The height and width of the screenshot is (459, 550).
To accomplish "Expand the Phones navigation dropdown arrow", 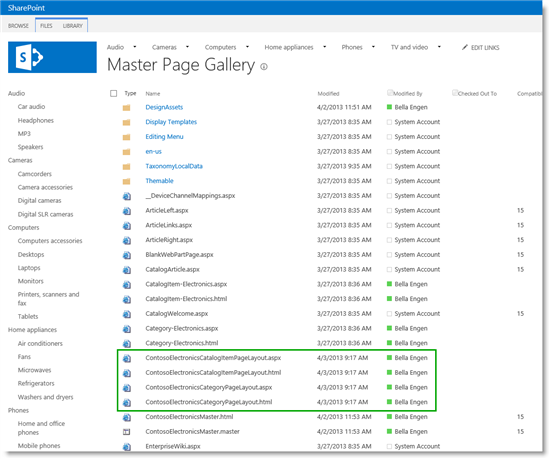I will click(x=373, y=47).
